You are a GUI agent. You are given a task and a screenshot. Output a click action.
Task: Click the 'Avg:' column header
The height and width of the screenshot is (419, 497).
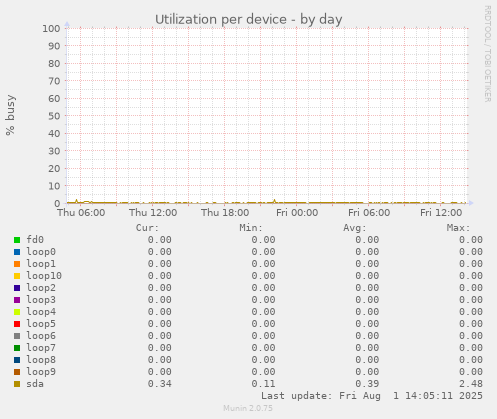[x=355, y=228]
